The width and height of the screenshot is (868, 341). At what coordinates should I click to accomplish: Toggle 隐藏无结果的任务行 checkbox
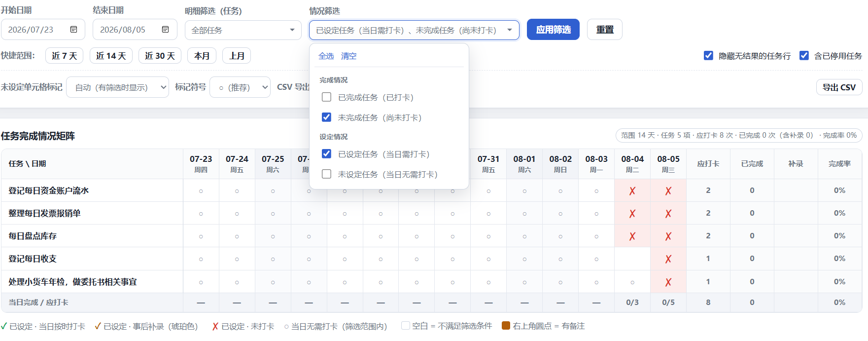708,56
